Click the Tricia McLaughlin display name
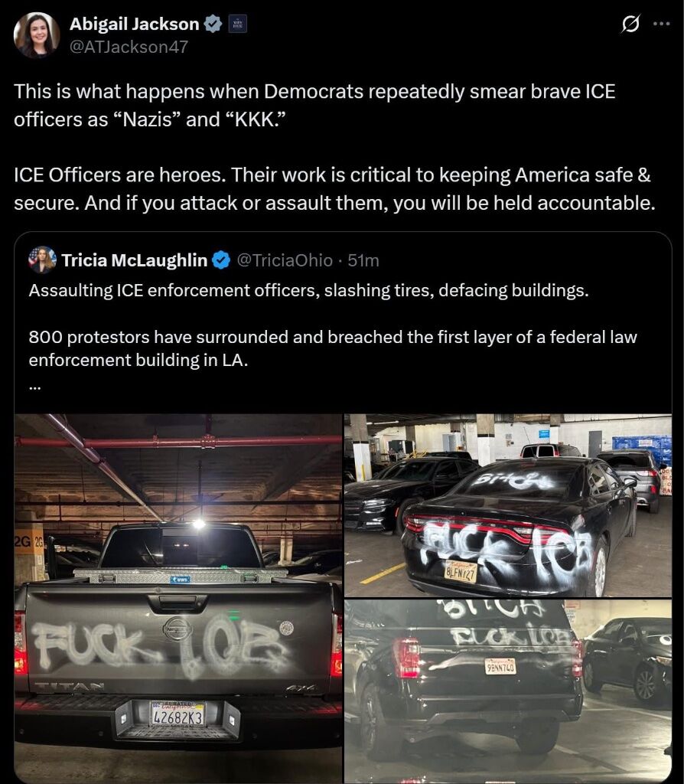 [135, 260]
